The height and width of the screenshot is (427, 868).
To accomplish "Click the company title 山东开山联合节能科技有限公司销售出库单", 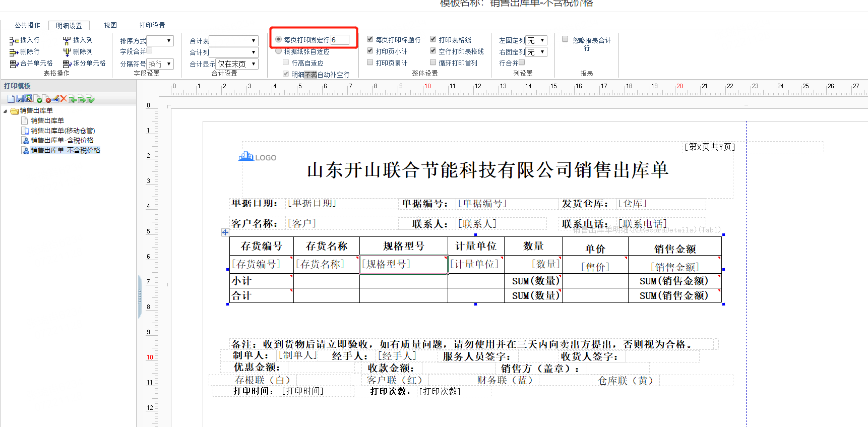I will [487, 170].
